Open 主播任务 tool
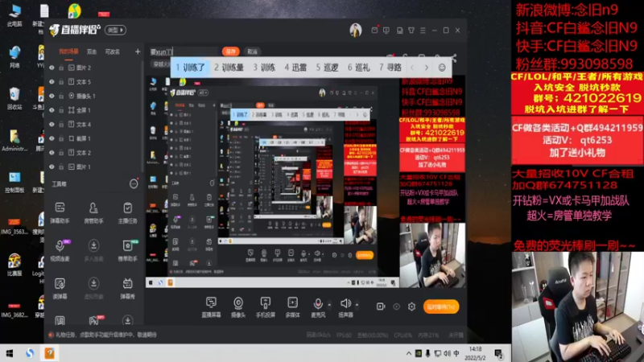 [x=127, y=212]
